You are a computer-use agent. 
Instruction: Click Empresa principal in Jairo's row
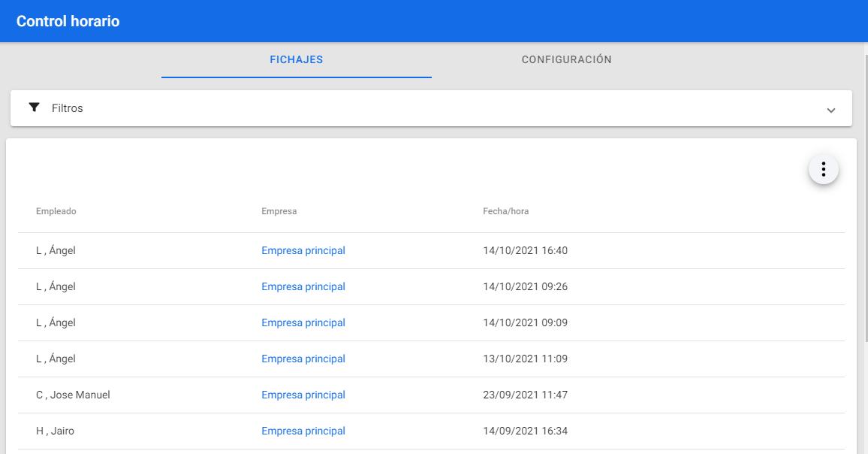click(x=303, y=431)
